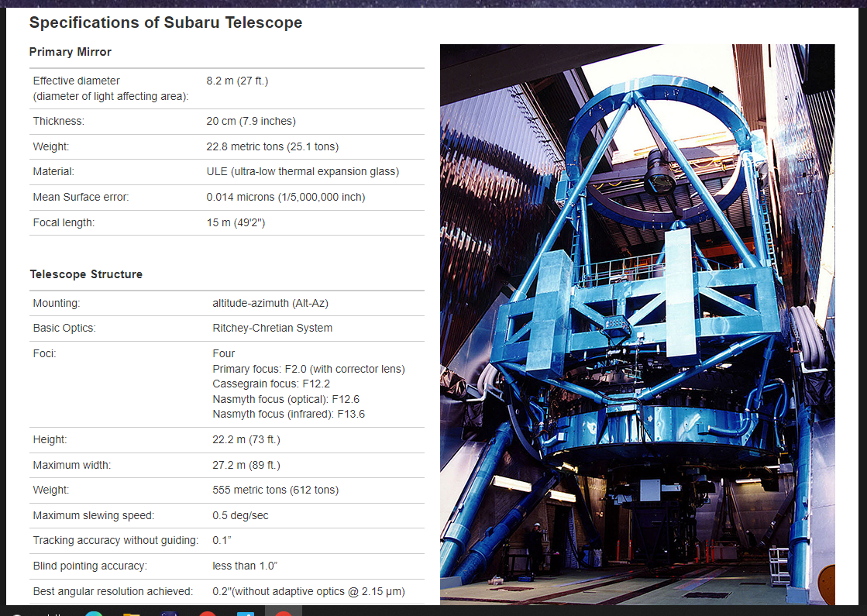867x616 pixels.
Task: Select '22.8 metric tons (25.1 tons)' value
Action: point(273,146)
